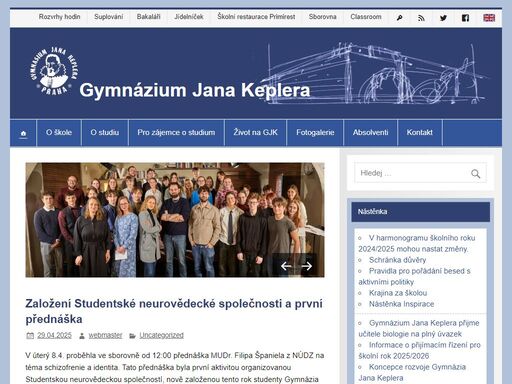Open the O škole menu

pos(59,133)
